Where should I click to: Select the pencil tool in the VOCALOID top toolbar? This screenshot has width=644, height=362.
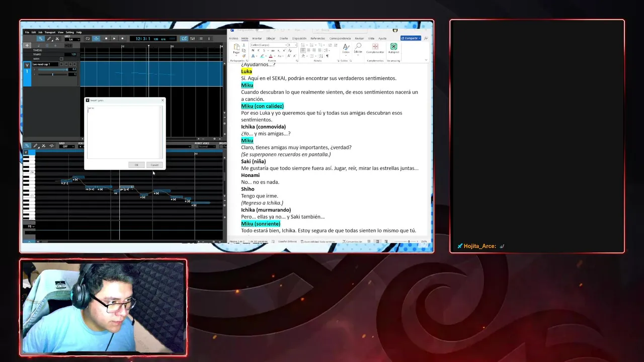49,39
